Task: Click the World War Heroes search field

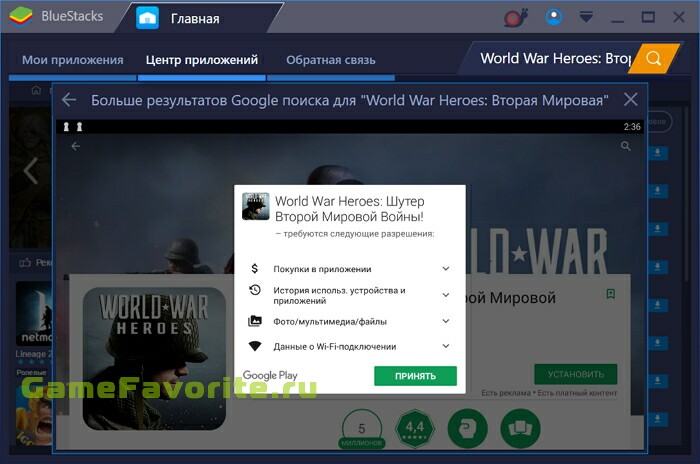Action: 553,58
